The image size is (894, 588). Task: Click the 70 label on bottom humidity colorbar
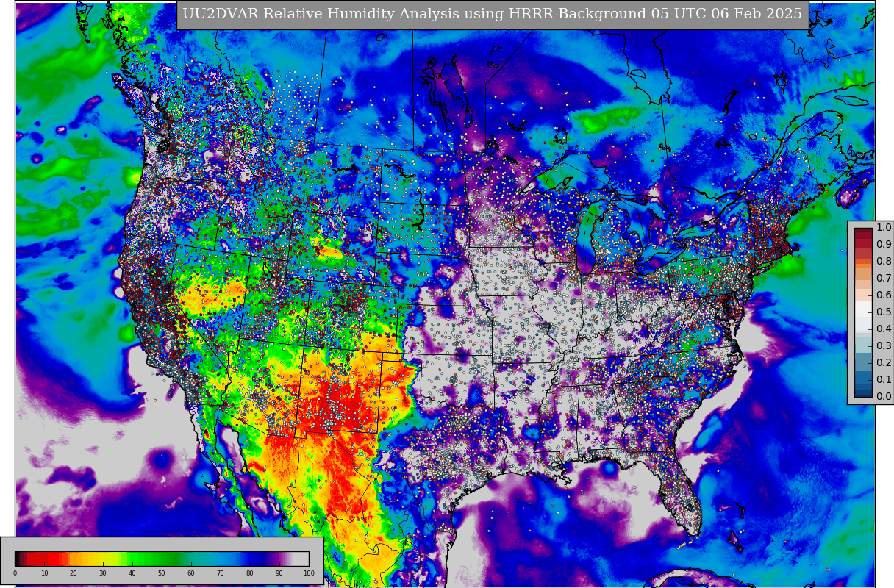tap(221, 573)
